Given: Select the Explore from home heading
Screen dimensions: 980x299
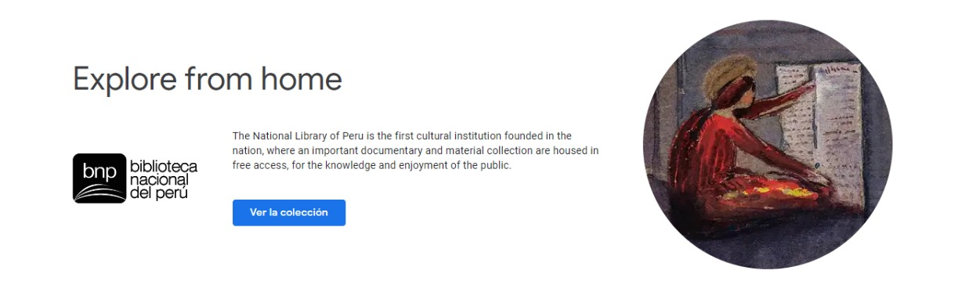Looking at the screenshot, I should [x=208, y=79].
